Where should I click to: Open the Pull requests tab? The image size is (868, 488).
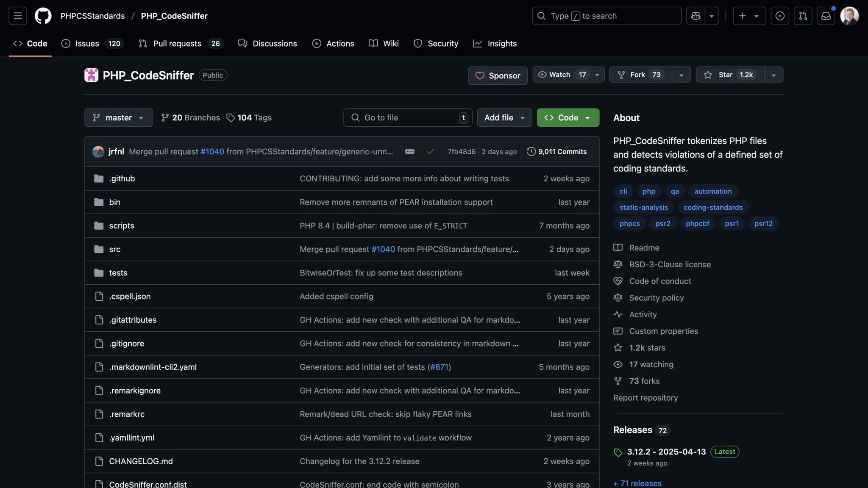pos(181,44)
